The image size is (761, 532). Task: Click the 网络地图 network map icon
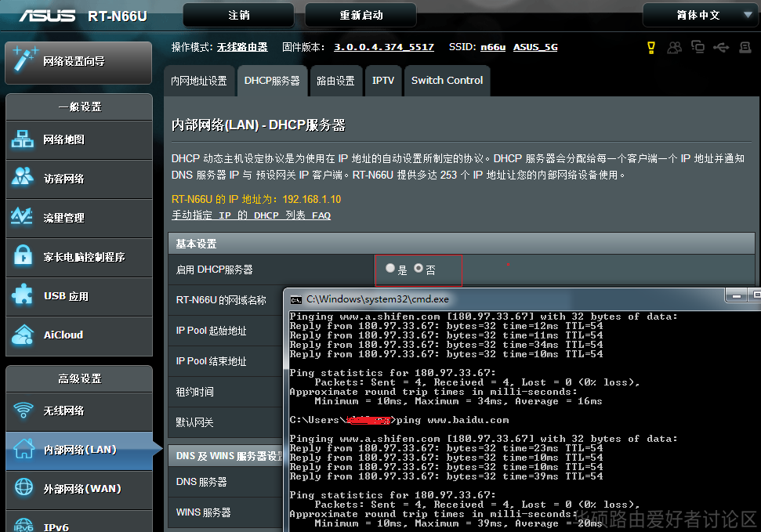click(22, 139)
